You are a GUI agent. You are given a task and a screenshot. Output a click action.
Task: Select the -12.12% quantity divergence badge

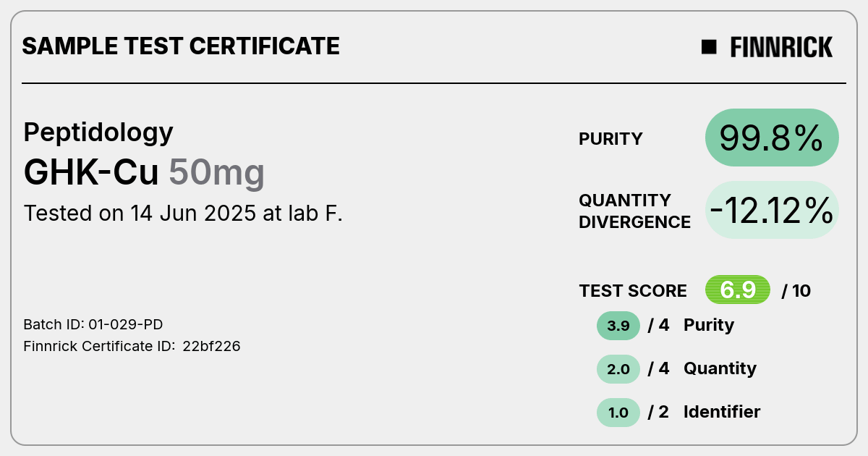pyautogui.click(x=772, y=210)
